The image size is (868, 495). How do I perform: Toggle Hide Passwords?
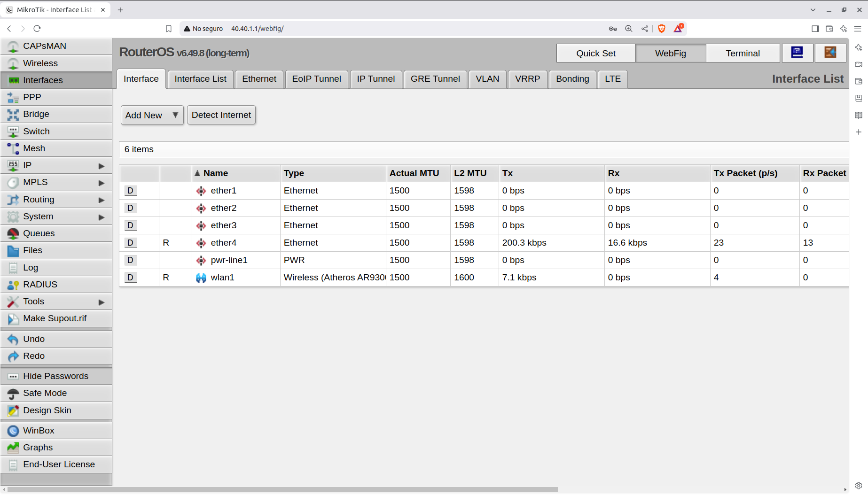coord(56,376)
